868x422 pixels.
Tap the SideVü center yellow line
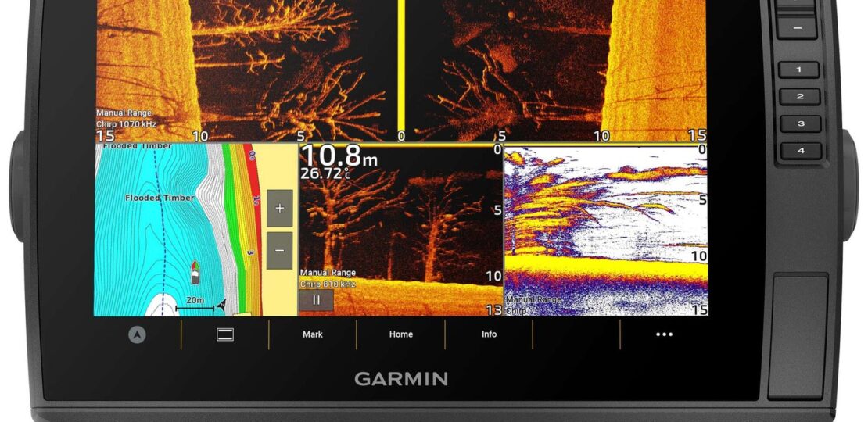point(402,66)
